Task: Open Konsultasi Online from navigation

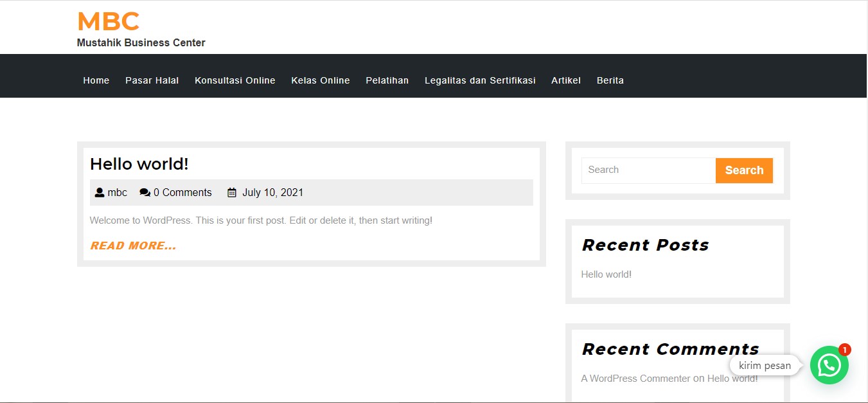Action: pyautogui.click(x=235, y=80)
